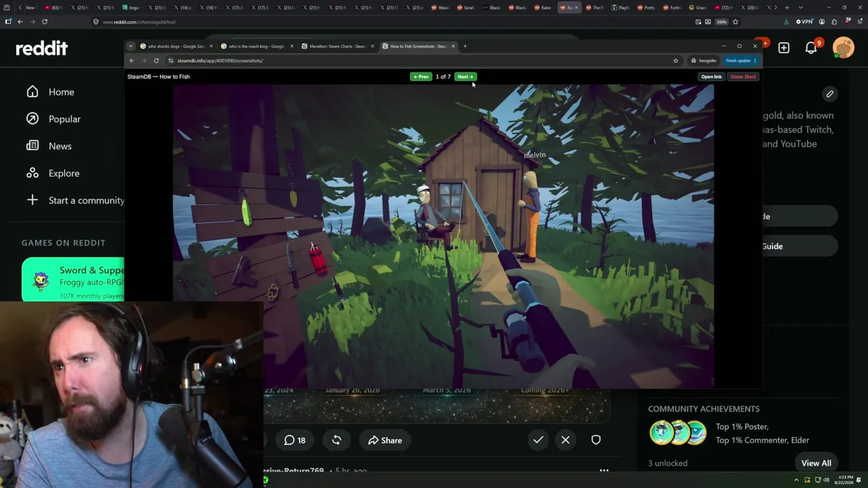Remove the post with the X icon
Viewport: 868px width, 488px height.
(x=566, y=440)
